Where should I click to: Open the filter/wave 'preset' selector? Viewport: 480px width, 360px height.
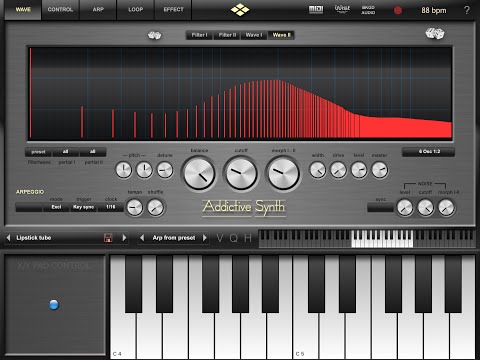pos(39,152)
